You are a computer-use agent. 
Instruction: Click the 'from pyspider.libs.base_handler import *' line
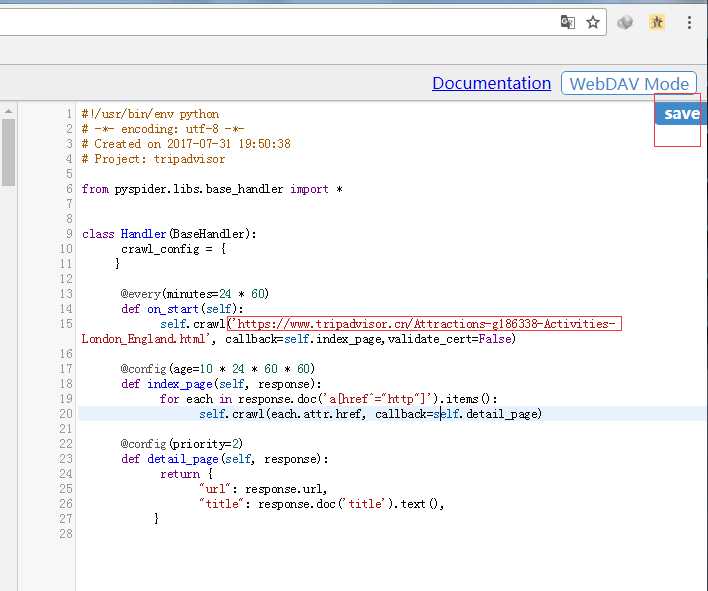pyautogui.click(x=212, y=189)
